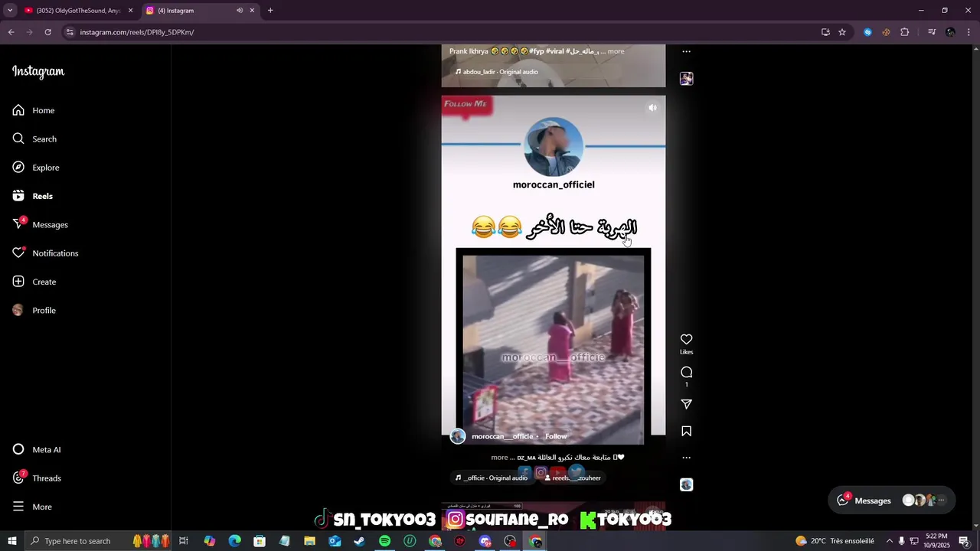
Task: Expand previous reel caption 'more' link
Action: 616,51
